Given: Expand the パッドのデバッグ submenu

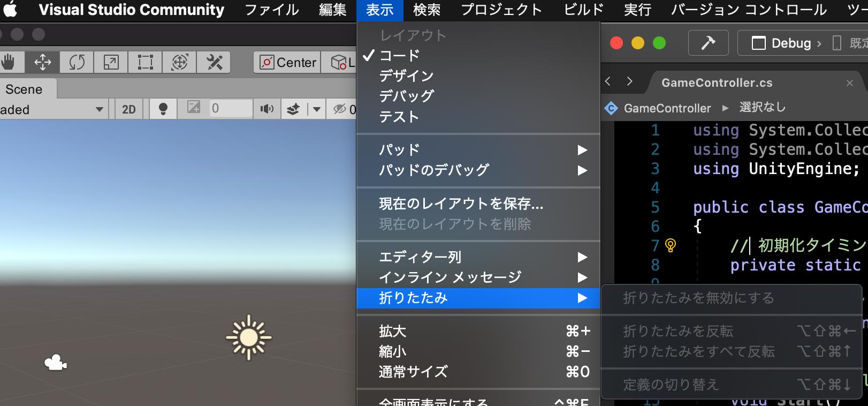Looking at the screenshot, I should tap(478, 170).
